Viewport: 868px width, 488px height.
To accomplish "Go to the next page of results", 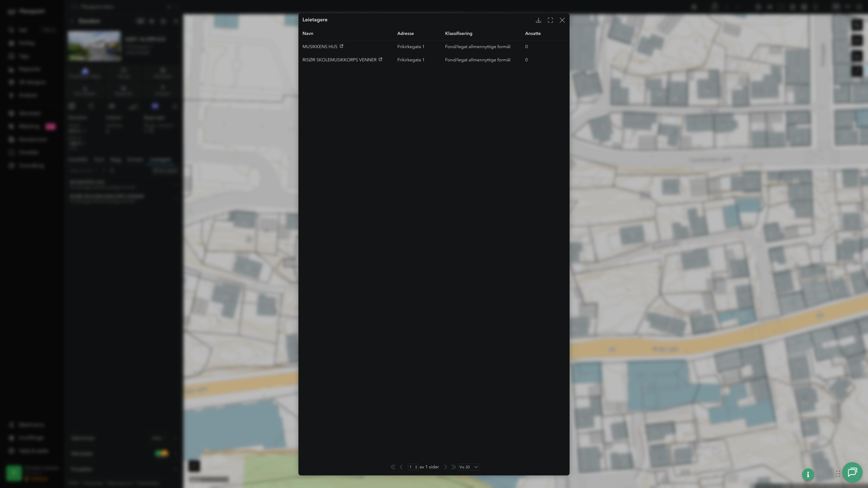I will point(446,467).
